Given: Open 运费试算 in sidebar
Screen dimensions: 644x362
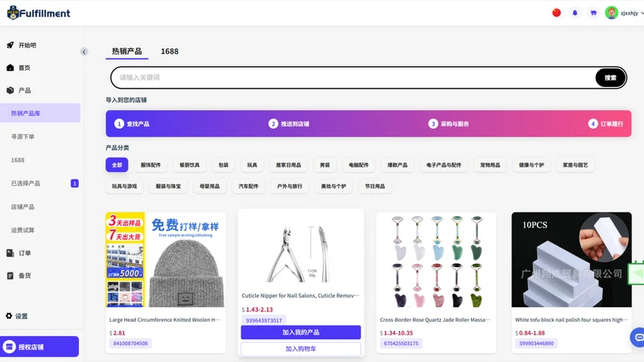Looking at the screenshot, I should coord(23,230).
